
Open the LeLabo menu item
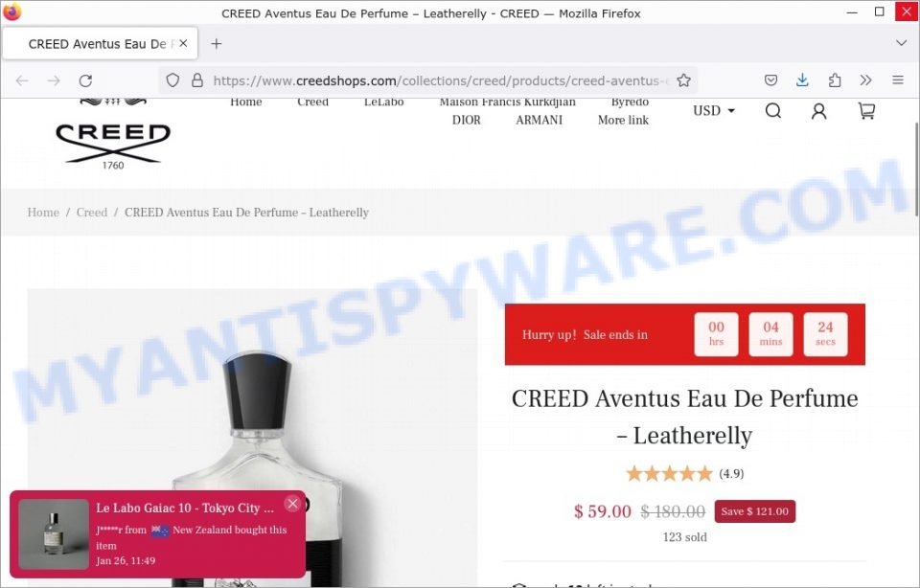(x=383, y=102)
